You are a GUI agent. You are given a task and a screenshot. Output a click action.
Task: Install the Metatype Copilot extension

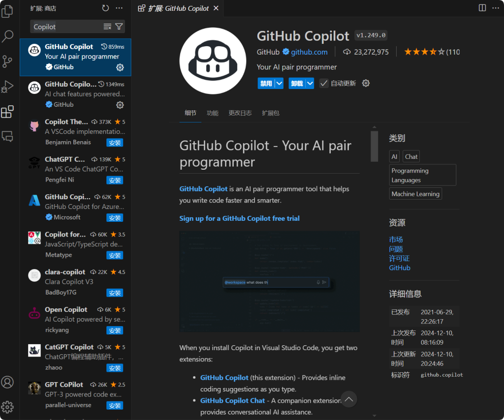click(115, 256)
